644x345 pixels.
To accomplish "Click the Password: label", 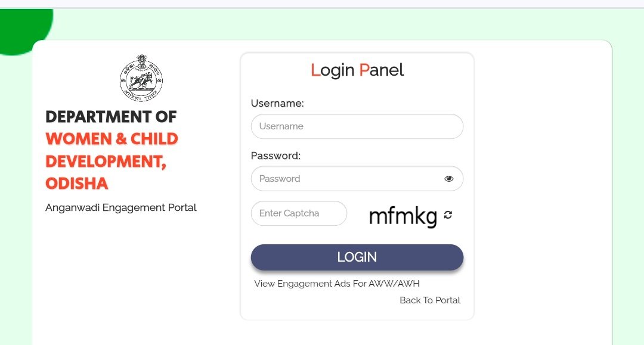I will (275, 156).
